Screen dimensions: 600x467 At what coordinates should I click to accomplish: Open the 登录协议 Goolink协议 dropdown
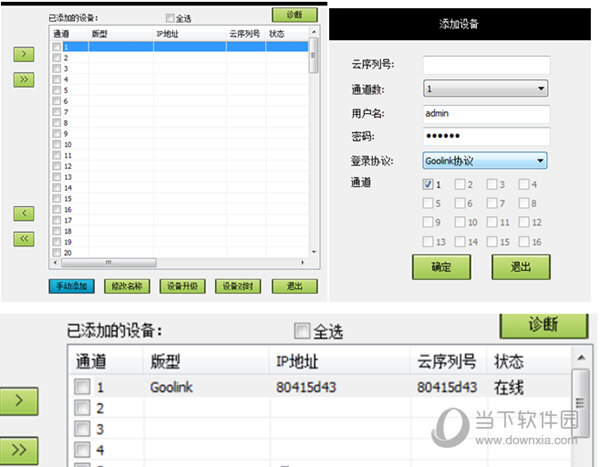pyautogui.click(x=485, y=161)
